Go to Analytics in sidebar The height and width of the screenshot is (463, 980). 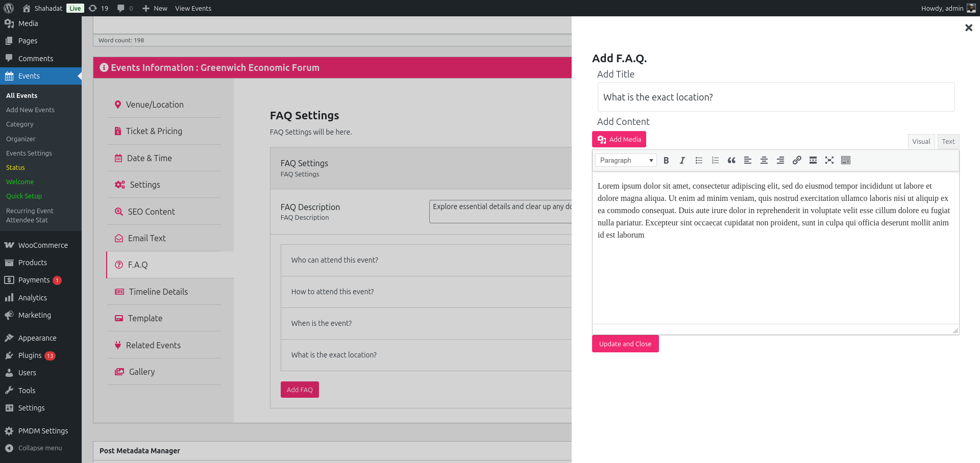41,298
